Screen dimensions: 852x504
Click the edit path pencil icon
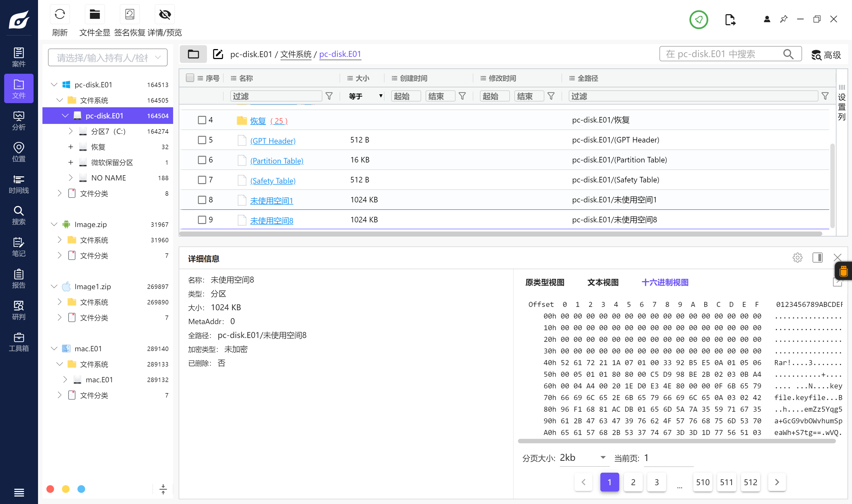click(218, 54)
